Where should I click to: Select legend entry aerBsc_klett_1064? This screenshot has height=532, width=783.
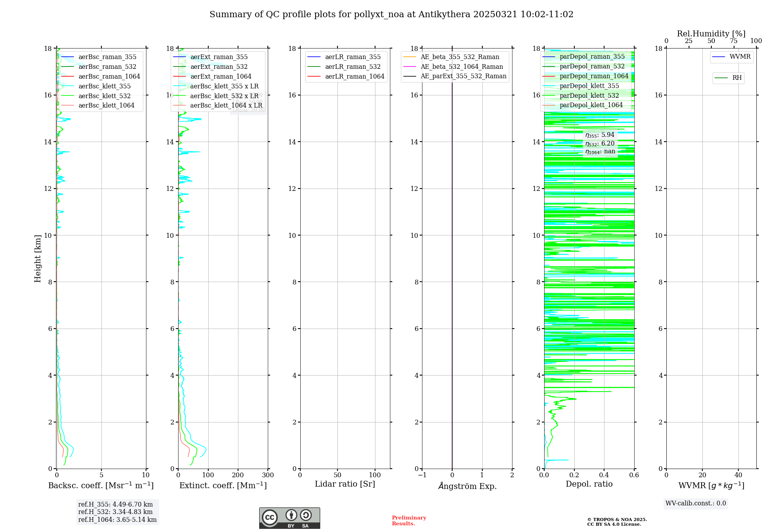(98, 106)
